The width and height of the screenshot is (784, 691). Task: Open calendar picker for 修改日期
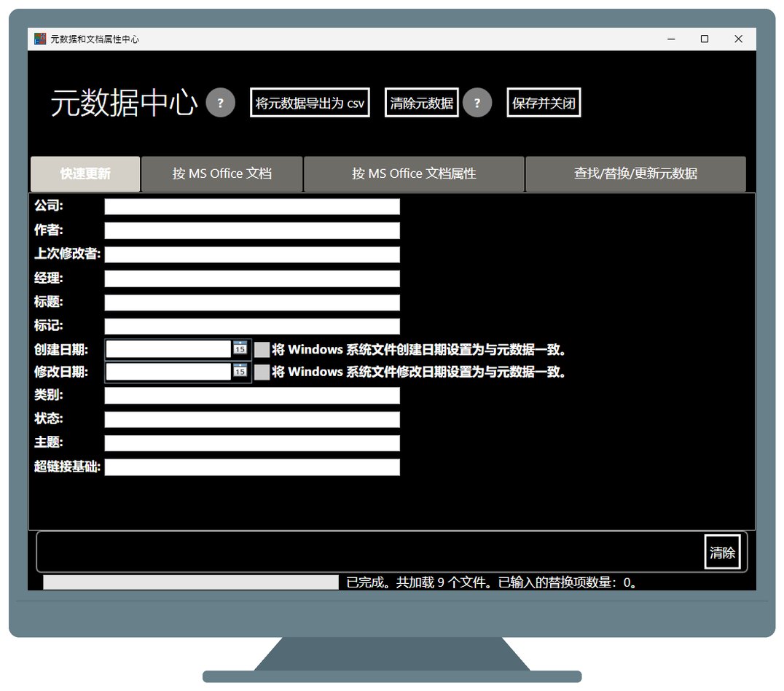(x=240, y=371)
